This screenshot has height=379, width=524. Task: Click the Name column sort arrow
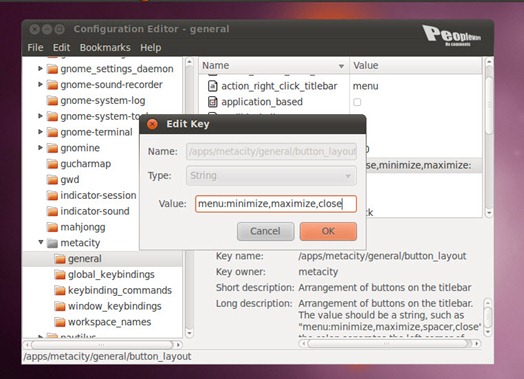[341, 66]
